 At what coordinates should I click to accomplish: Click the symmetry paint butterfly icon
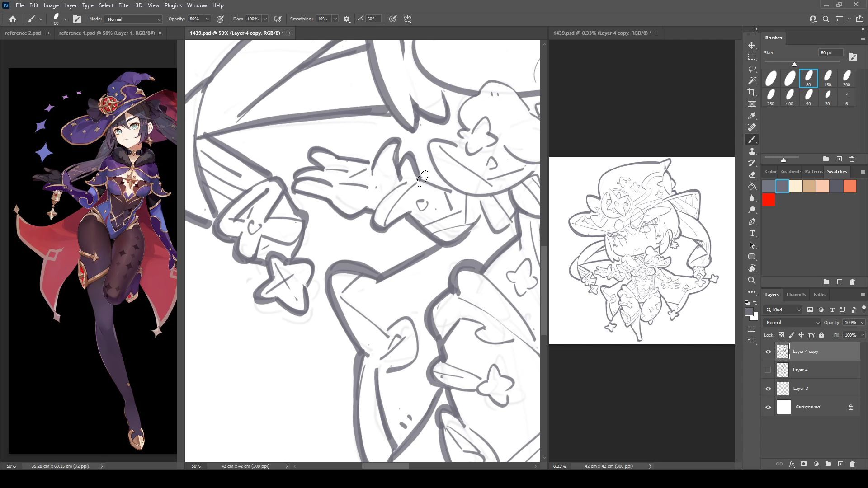[x=408, y=19]
